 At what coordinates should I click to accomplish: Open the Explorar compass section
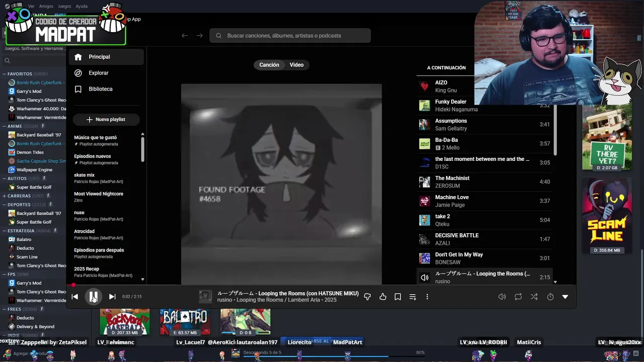(x=106, y=73)
